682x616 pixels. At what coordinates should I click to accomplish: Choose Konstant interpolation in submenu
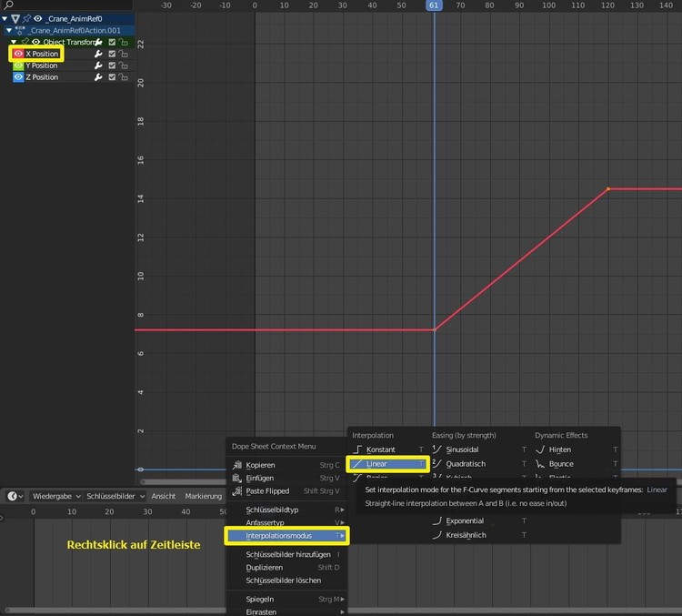pos(380,449)
